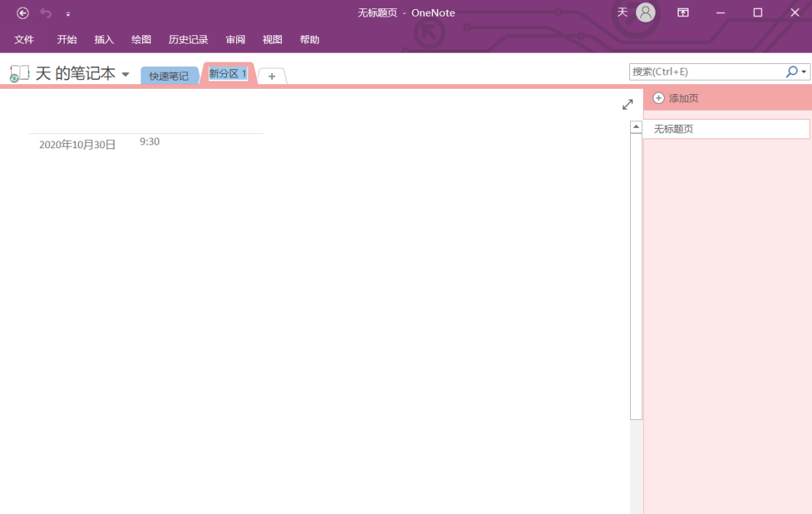Open the 文件 menu
The width and height of the screenshot is (812, 514).
tap(24, 40)
